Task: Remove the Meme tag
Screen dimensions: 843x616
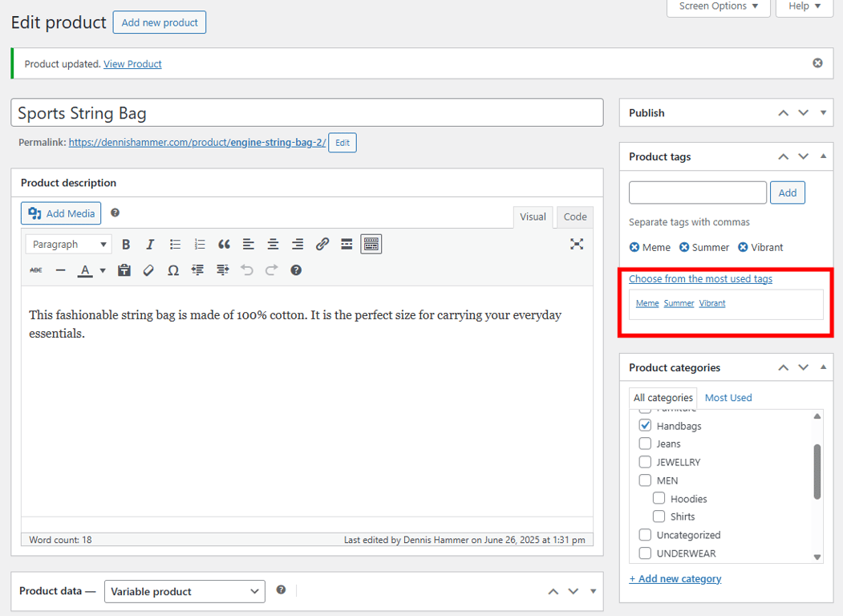Action: click(x=635, y=247)
